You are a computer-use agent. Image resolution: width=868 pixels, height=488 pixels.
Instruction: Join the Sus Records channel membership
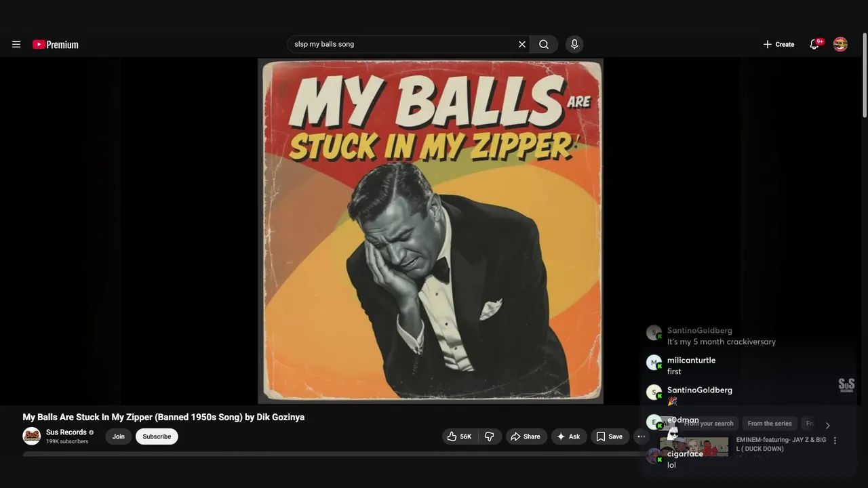(x=119, y=436)
